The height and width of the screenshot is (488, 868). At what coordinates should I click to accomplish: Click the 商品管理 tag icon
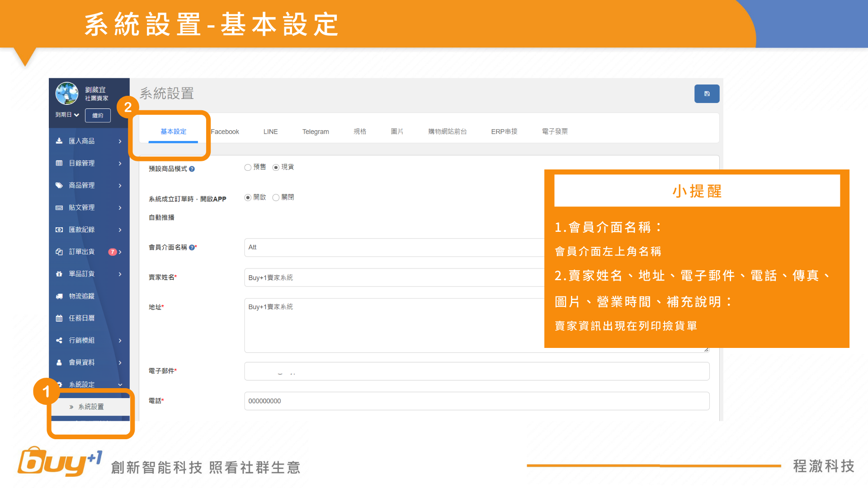click(x=59, y=185)
